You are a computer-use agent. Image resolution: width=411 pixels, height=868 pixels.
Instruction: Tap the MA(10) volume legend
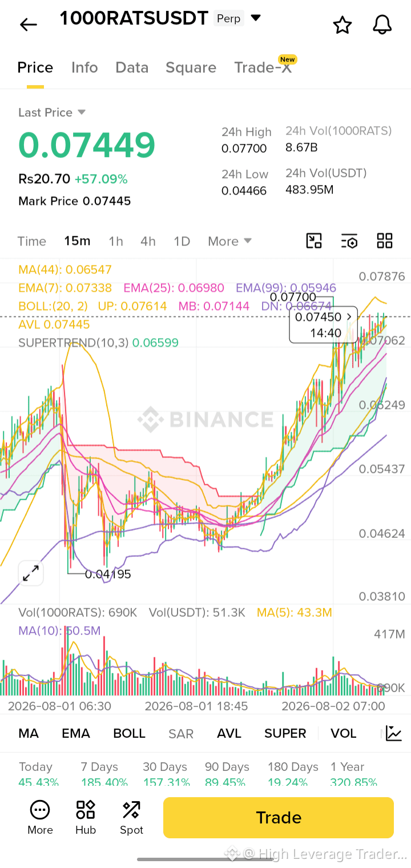59,631
